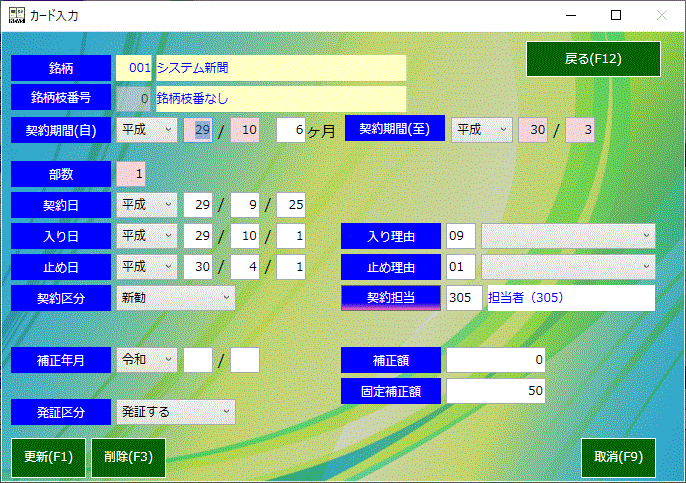Click the 止め日 day field
686x483 pixels.
pyautogui.click(x=291, y=267)
